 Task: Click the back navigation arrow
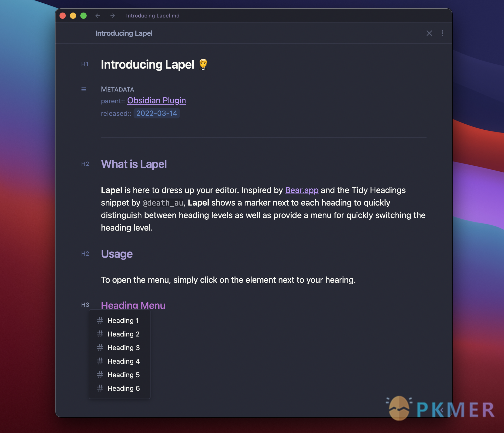(x=97, y=16)
